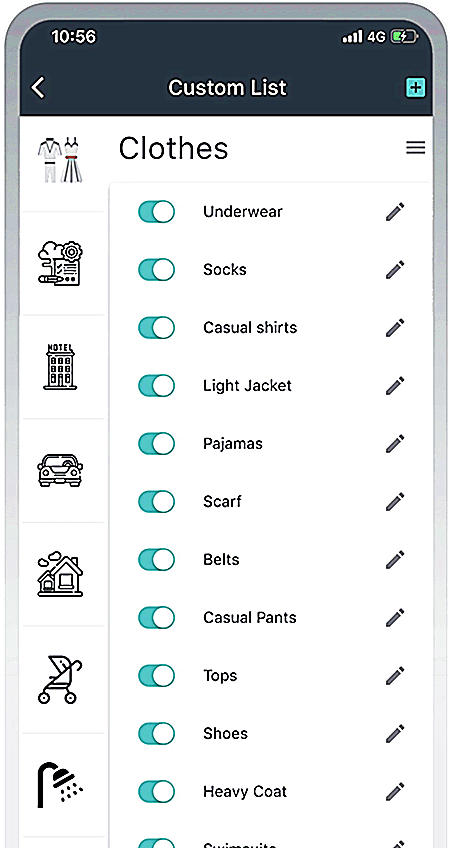450x848 pixels.
Task: Toggle off the Socks switch
Action: tap(156, 269)
